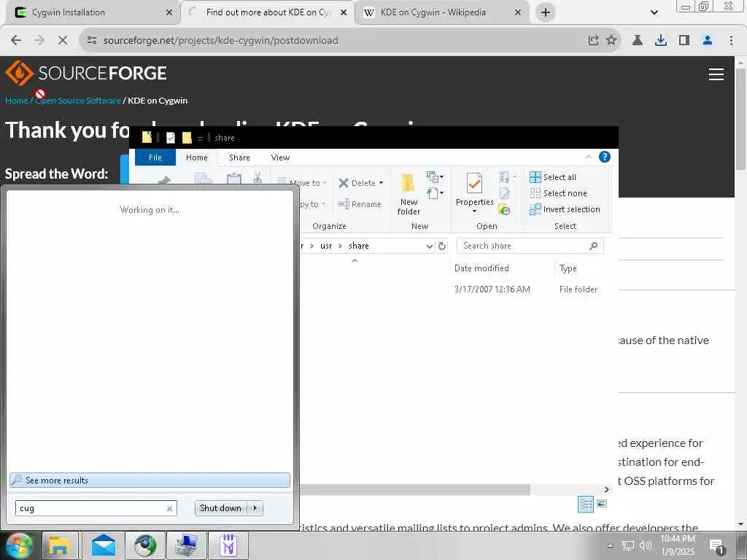Refresh the Explorer address bar
This screenshot has width=747, height=560.
coord(441,246)
